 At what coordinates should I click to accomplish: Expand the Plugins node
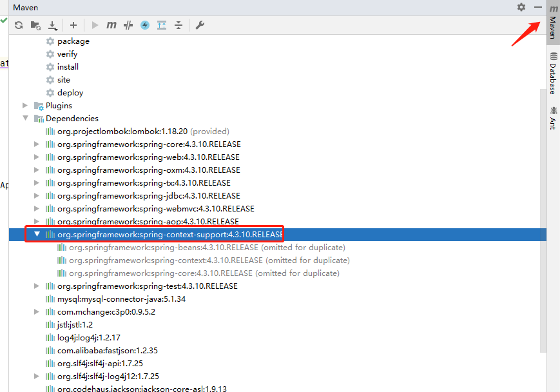(24, 105)
